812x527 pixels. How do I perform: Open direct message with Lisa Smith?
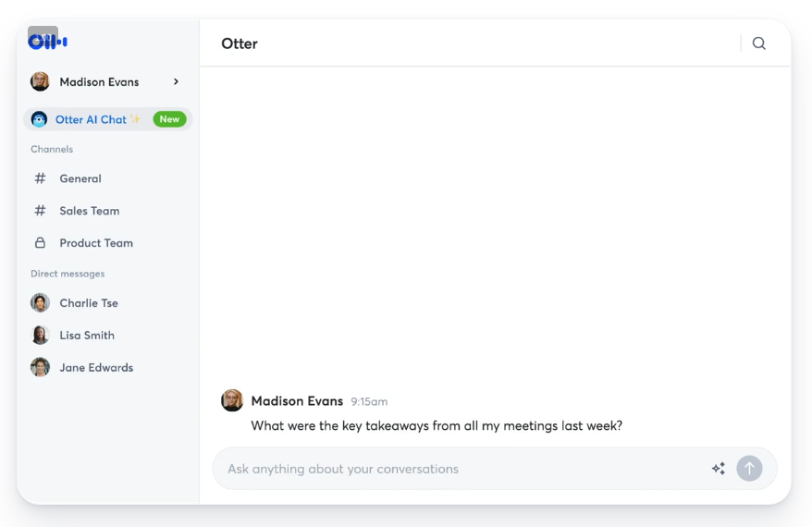click(87, 336)
